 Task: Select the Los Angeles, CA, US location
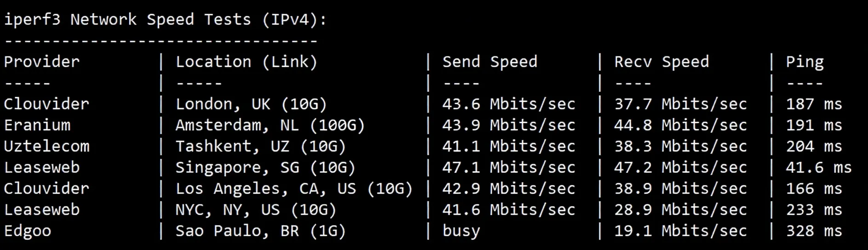pos(294,188)
